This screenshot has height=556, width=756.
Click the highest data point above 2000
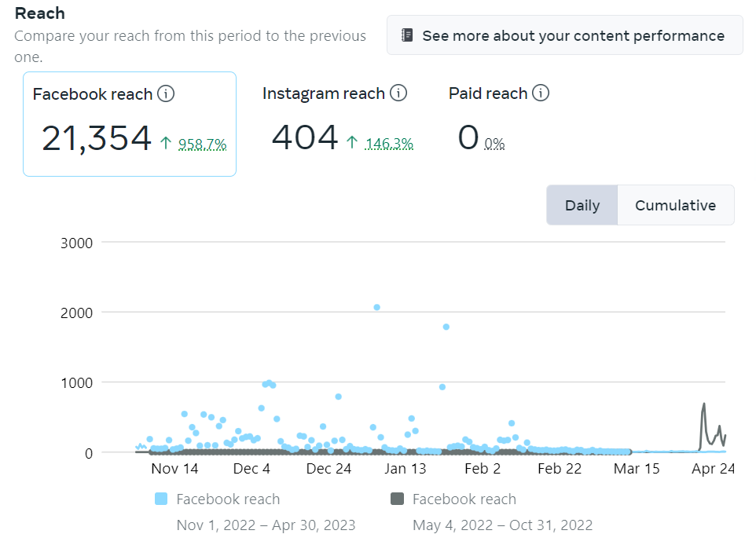tap(376, 307)
